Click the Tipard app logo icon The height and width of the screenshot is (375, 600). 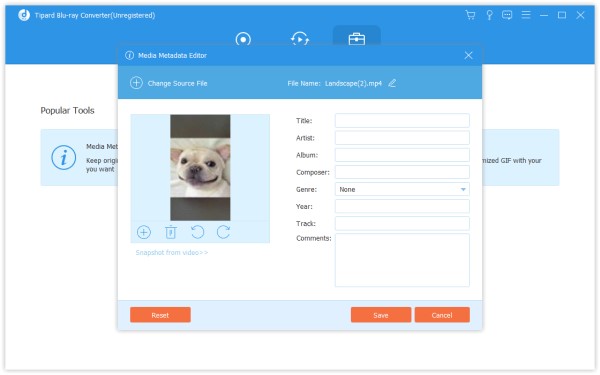pyautogui.click(x=24, y=15)
